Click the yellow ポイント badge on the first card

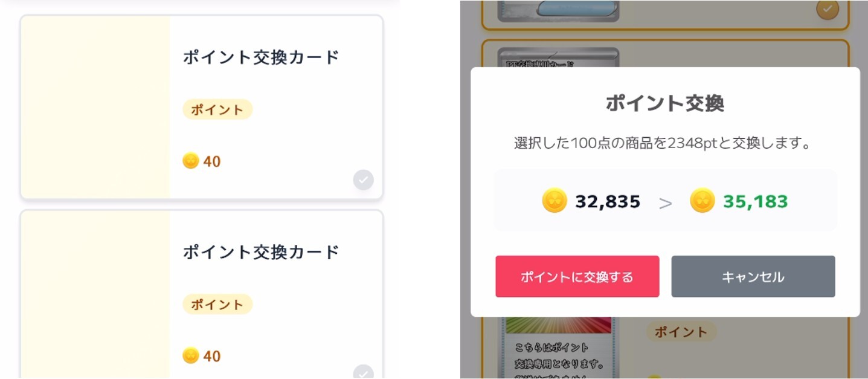[x=217, y=109]
